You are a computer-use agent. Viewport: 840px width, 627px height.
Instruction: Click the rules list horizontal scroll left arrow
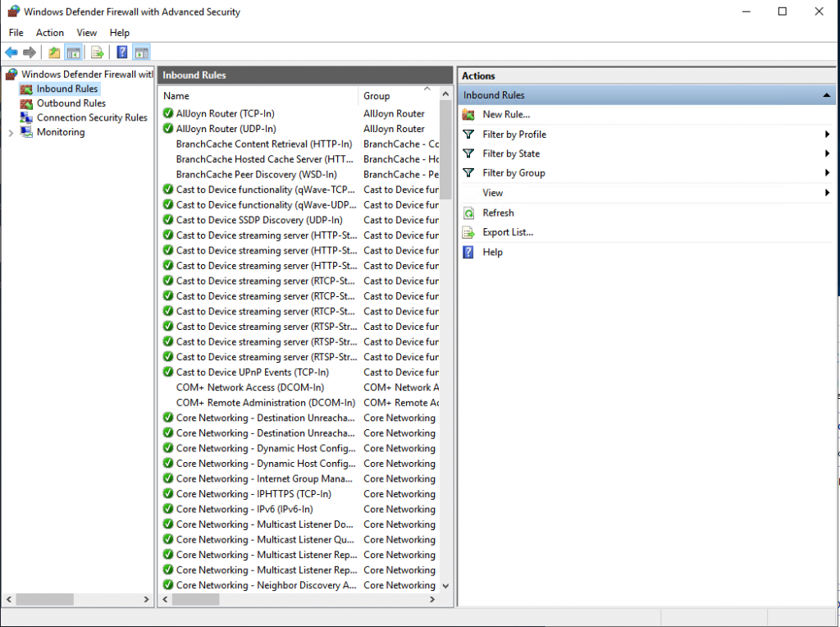tap(165, 600)
